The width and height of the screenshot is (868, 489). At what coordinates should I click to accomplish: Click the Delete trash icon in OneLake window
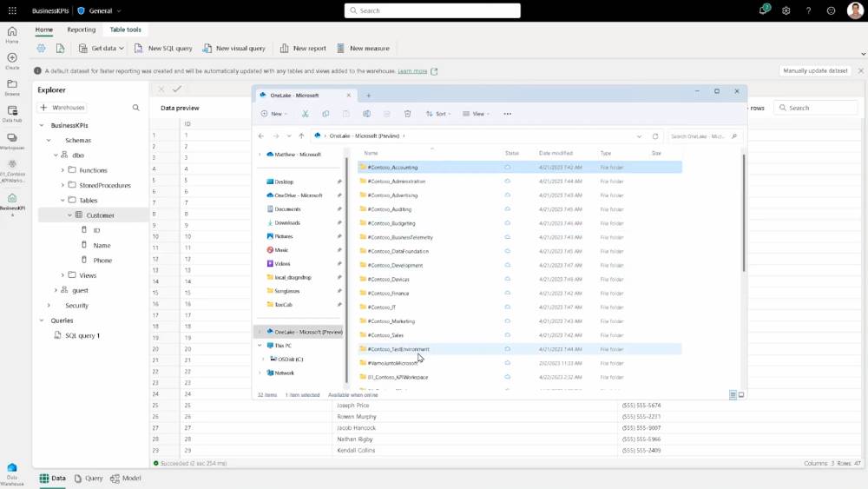407,114
